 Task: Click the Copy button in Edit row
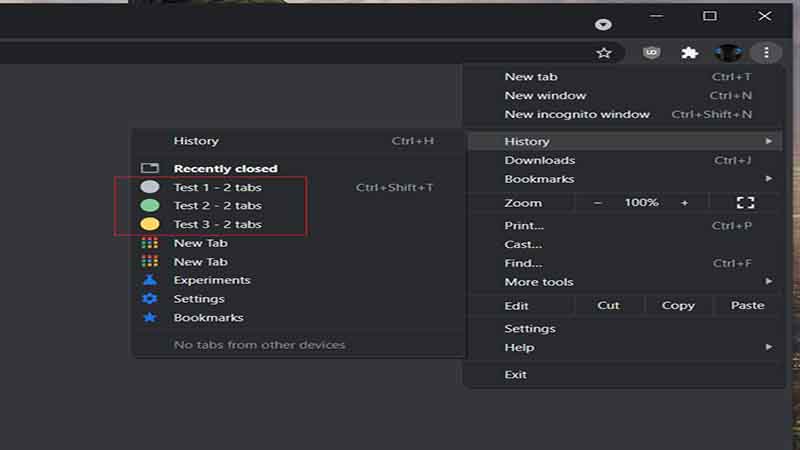click(678, 306)
